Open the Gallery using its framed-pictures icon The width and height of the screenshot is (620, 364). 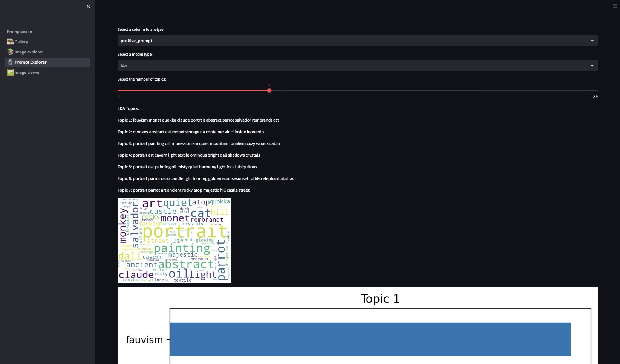pyautogui.click(x=9, y=42)
